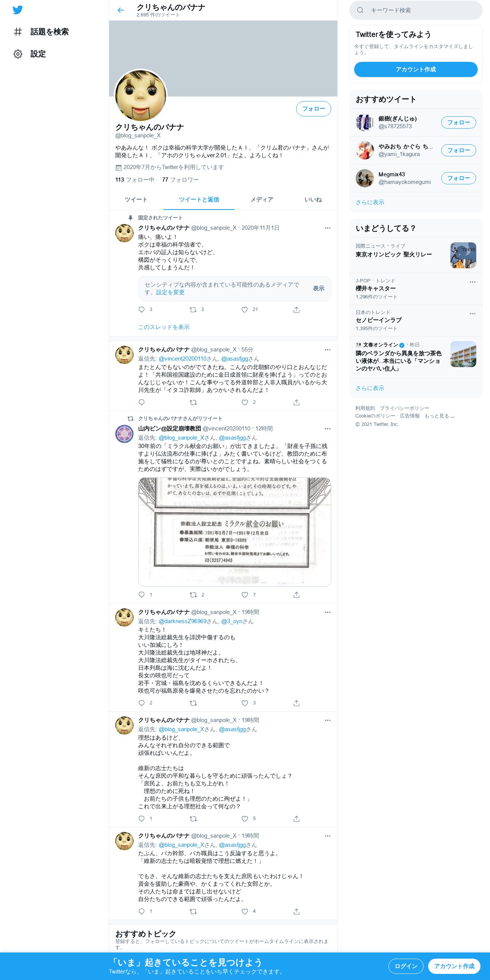Retweet the キミたち tweet
490x980 pixels.
click(193, 703)
